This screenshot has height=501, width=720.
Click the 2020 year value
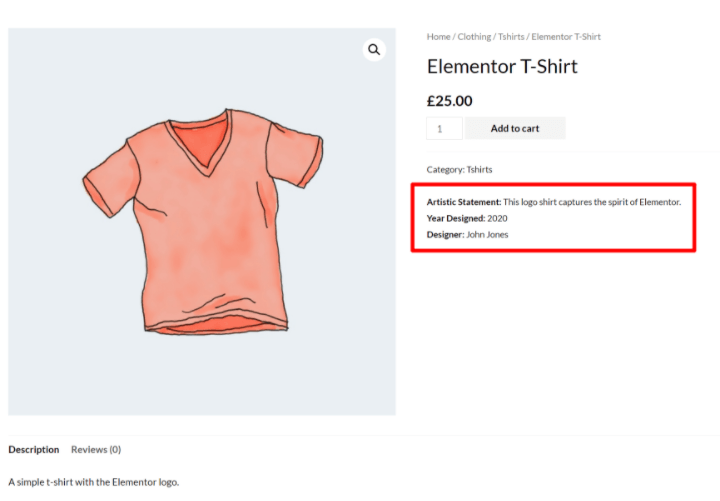coord(498,218)
